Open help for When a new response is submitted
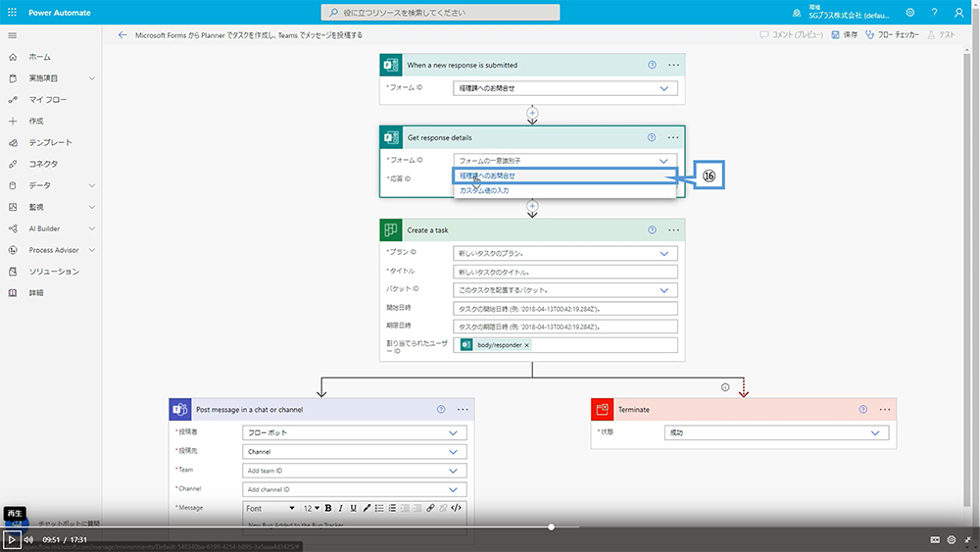Screen dimensions: 980x552 click(652, 65)
